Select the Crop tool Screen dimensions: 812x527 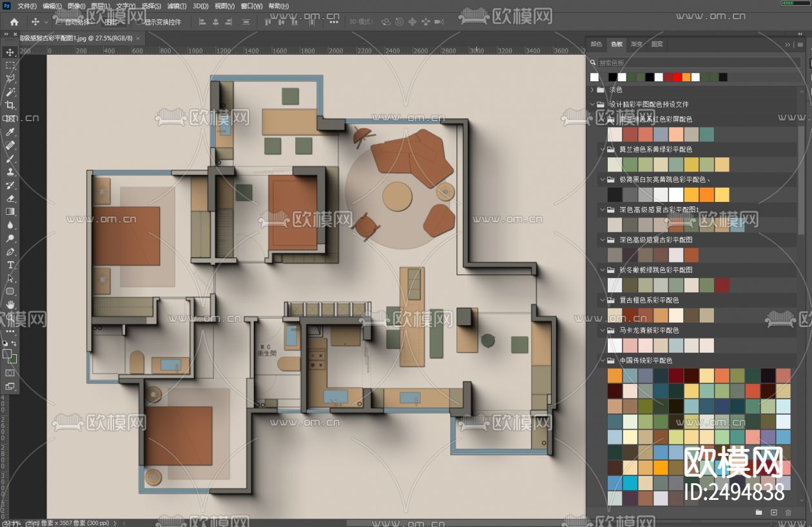10,105
